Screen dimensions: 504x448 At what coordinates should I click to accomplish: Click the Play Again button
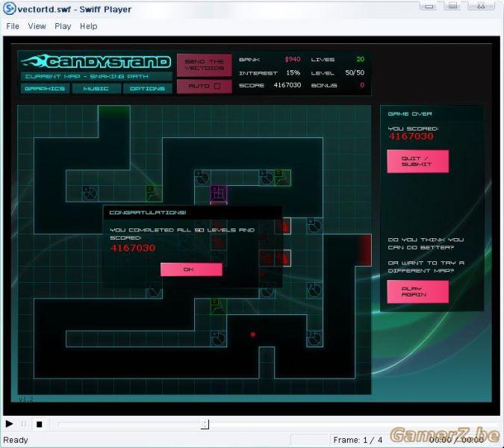click(x=417, y=291)
